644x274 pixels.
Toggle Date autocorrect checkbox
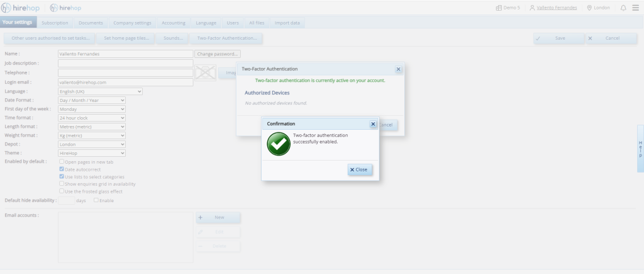(62, 169)
